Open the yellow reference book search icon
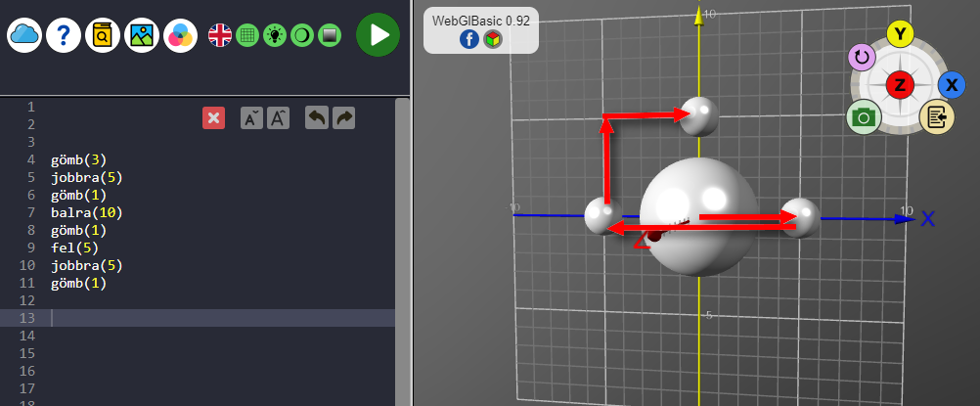Image resolution: width=980 pixels, height=406 pixels. [103, 36]
